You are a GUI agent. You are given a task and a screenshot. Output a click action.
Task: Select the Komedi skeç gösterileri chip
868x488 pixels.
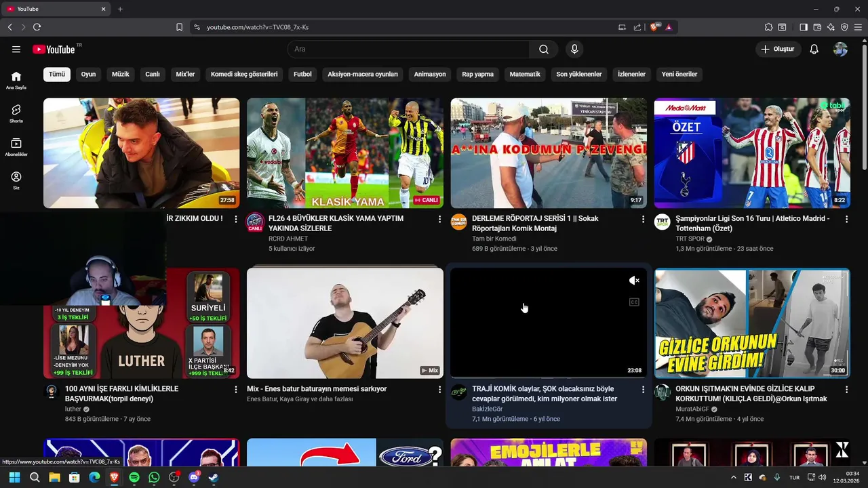244,74
